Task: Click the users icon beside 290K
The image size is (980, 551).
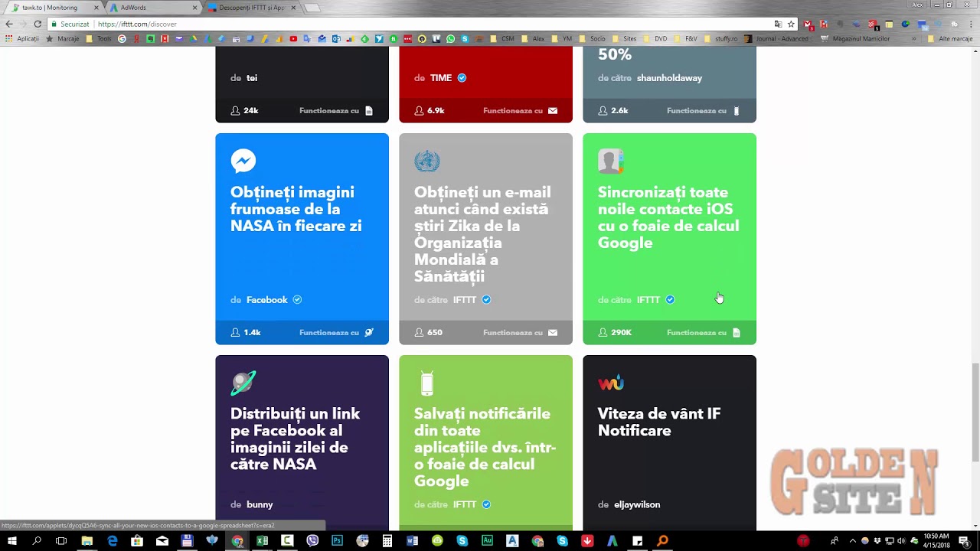Action: tap(603, 333)
